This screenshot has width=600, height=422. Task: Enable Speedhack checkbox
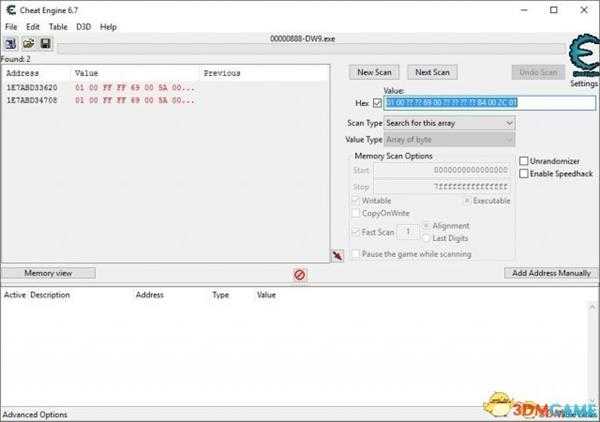pos(524,174)
